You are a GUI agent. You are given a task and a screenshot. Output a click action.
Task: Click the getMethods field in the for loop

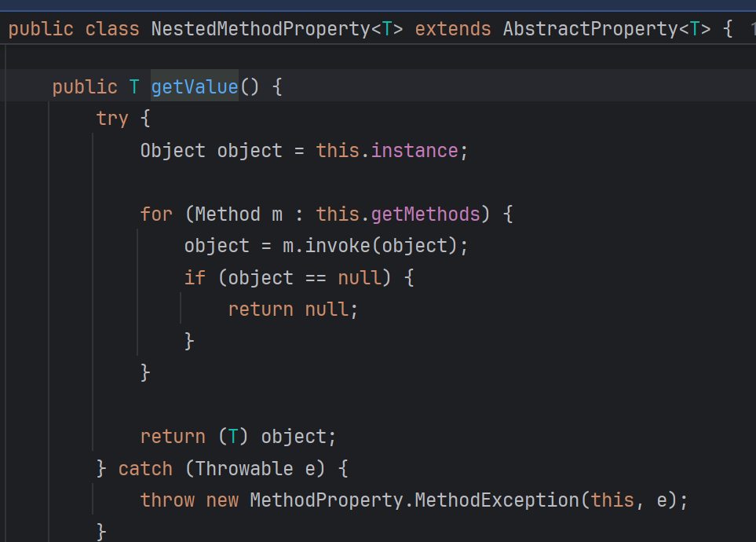tap(425, 214)
